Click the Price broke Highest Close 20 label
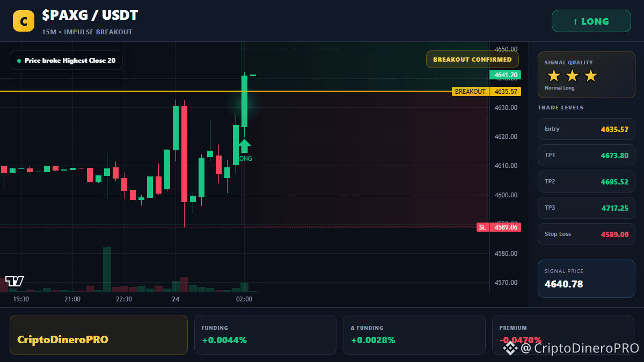Screen dimensions: 644x362 (66, 61)
